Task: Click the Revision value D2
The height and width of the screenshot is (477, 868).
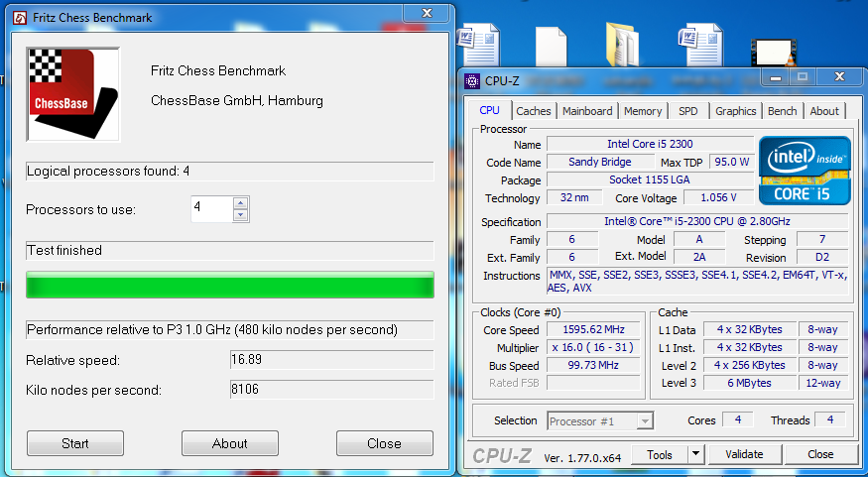Action: [822, 257]
